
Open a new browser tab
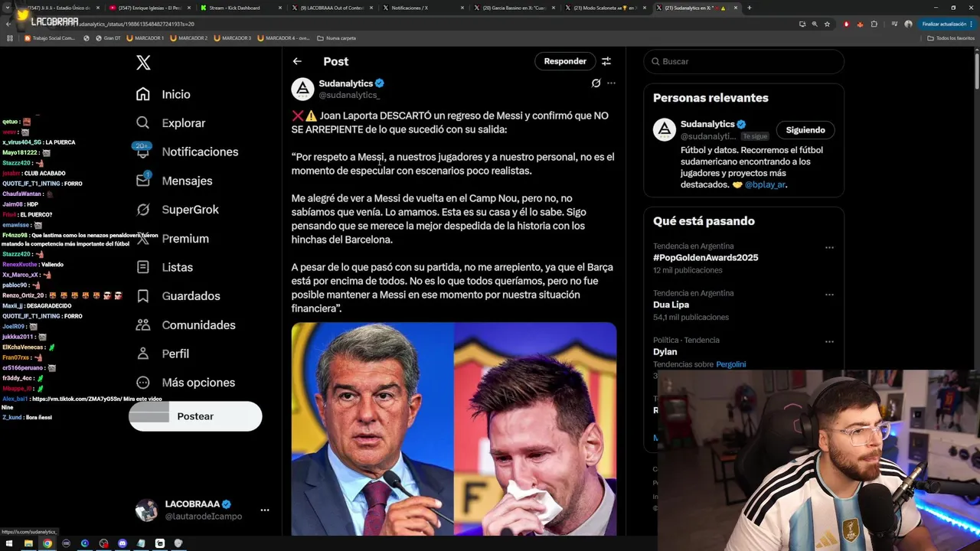(750, 8)
